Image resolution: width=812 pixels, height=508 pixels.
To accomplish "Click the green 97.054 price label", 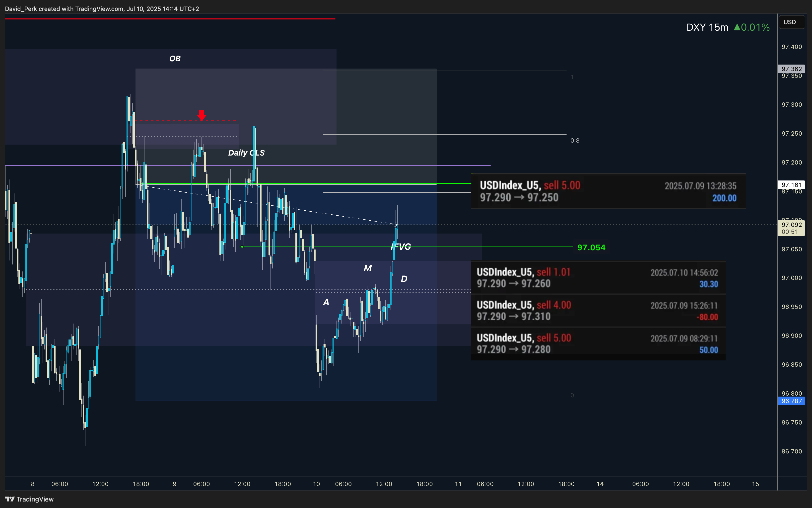I will (x=591, y=248).
